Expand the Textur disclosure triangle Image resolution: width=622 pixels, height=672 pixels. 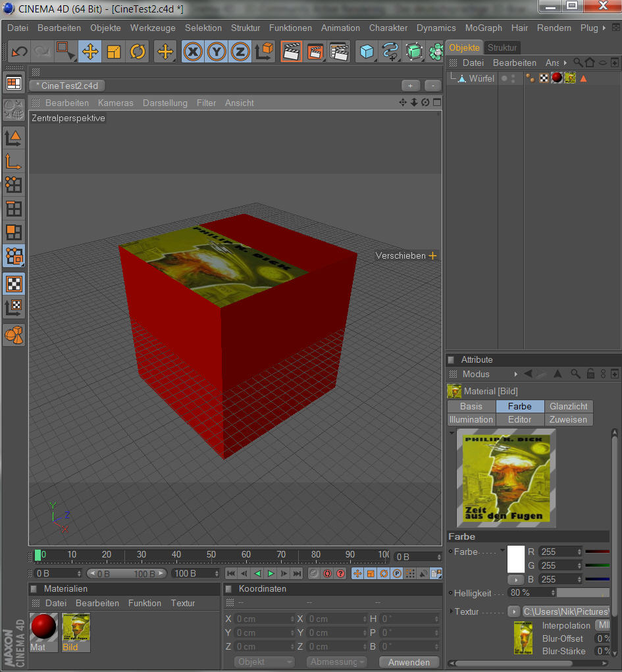[451, 611]
